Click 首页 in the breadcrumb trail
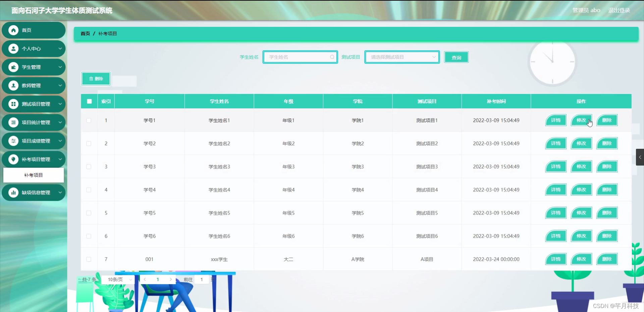The width and height of the screenshot is (644, 312). tap(85, 34)
